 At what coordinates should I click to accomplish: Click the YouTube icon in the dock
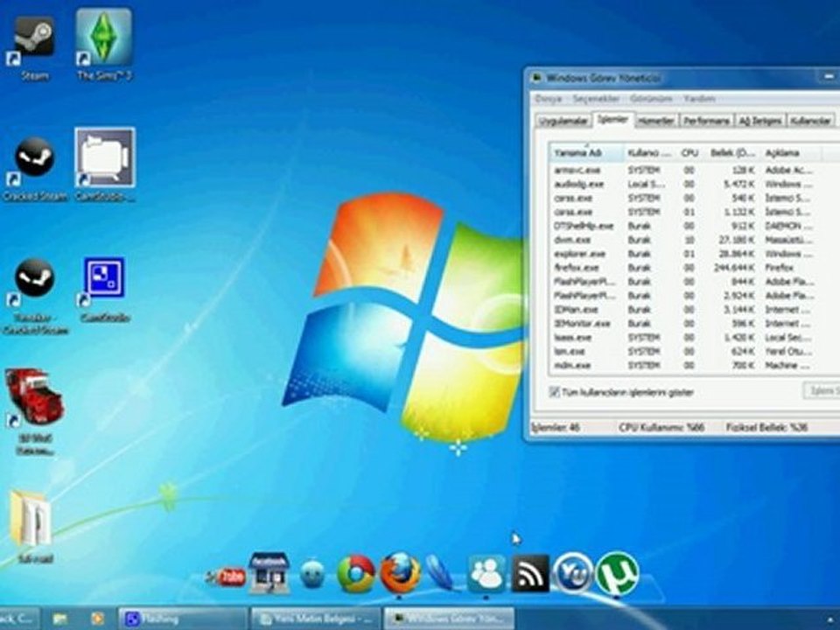(227, 577)
